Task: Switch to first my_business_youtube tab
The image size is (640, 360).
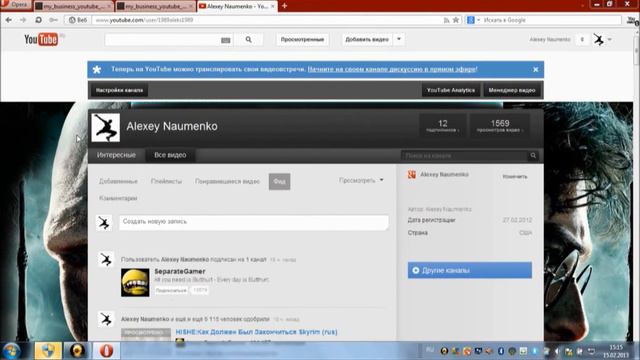Action: [73, 6]
